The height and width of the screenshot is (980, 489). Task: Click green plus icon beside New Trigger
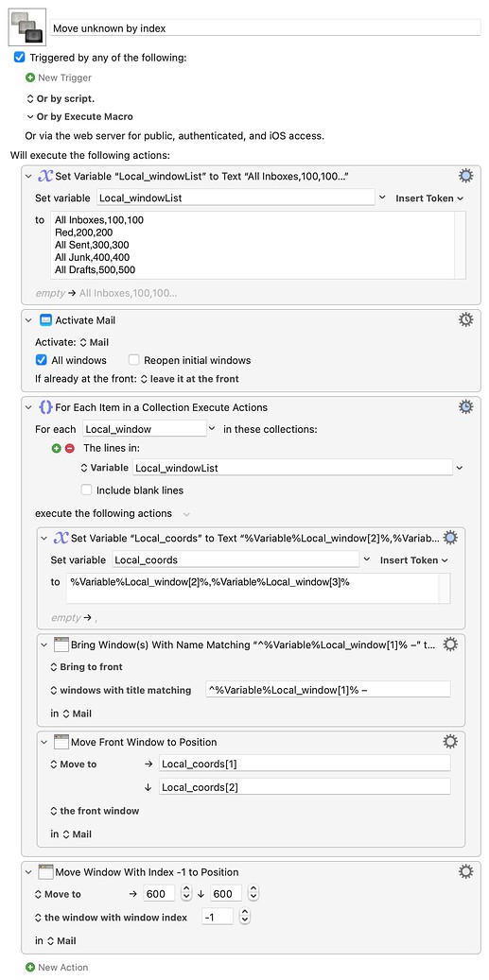tap(30, 77)
